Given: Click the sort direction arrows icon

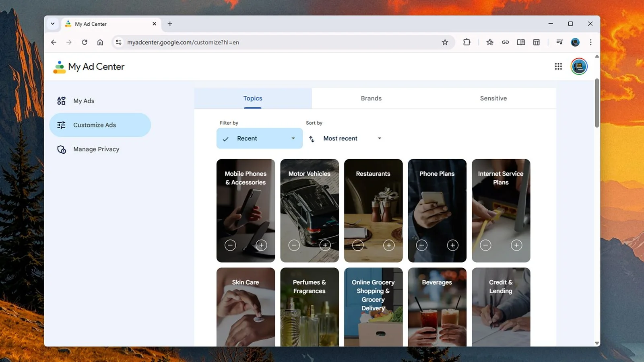Looking at the screenshot, I should click(x=312, y=139).
